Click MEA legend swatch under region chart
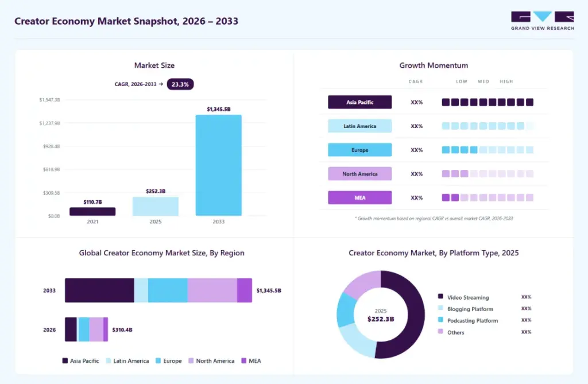Viewport: 588px width, 384px height. point(243,360)
